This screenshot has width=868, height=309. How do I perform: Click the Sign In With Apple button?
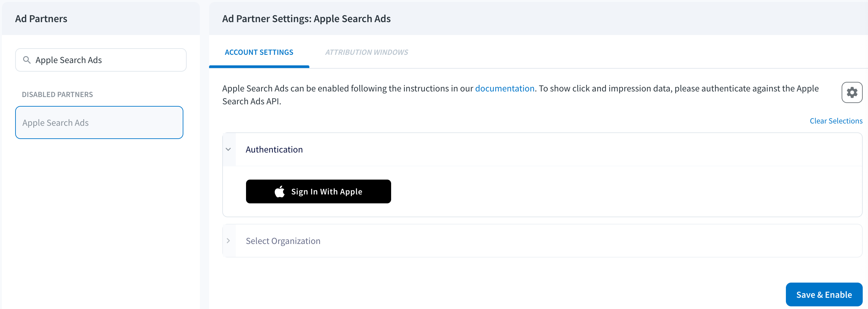(318, 191)
